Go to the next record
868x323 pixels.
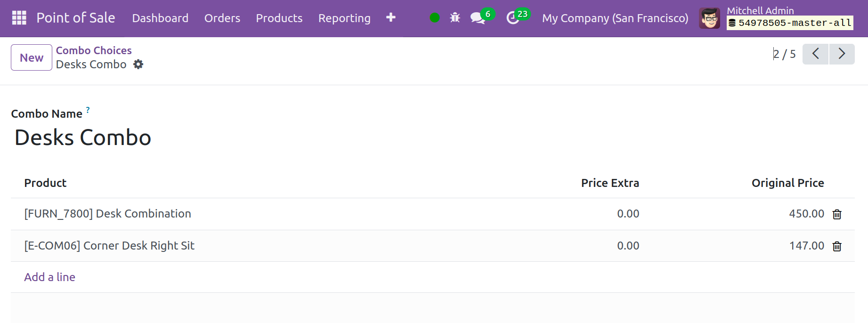[842, 54]
